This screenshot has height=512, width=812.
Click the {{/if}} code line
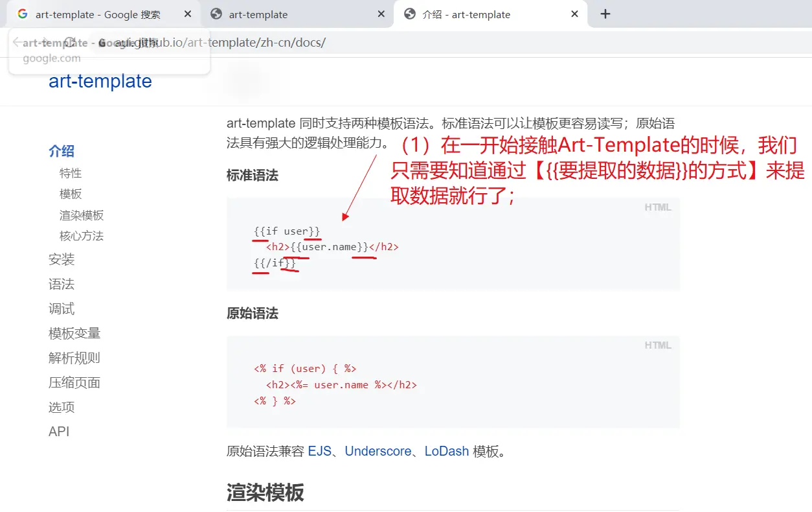tap(275, 263)
